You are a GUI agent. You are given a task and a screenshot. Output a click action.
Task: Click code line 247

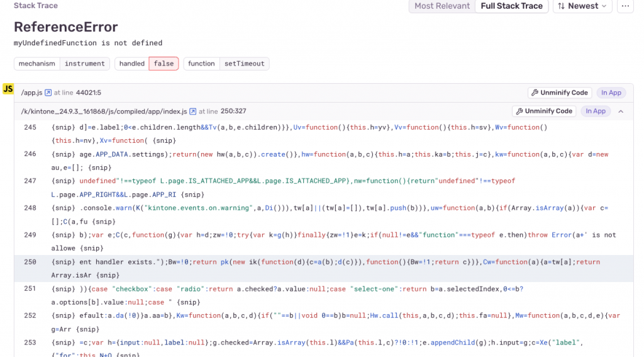(x=324, y=188)
